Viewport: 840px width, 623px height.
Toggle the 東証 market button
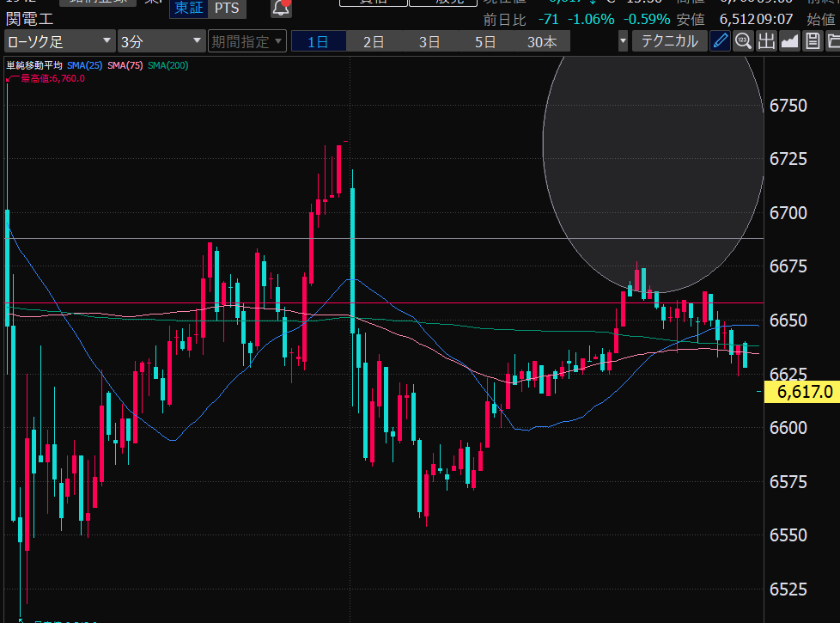187,9
